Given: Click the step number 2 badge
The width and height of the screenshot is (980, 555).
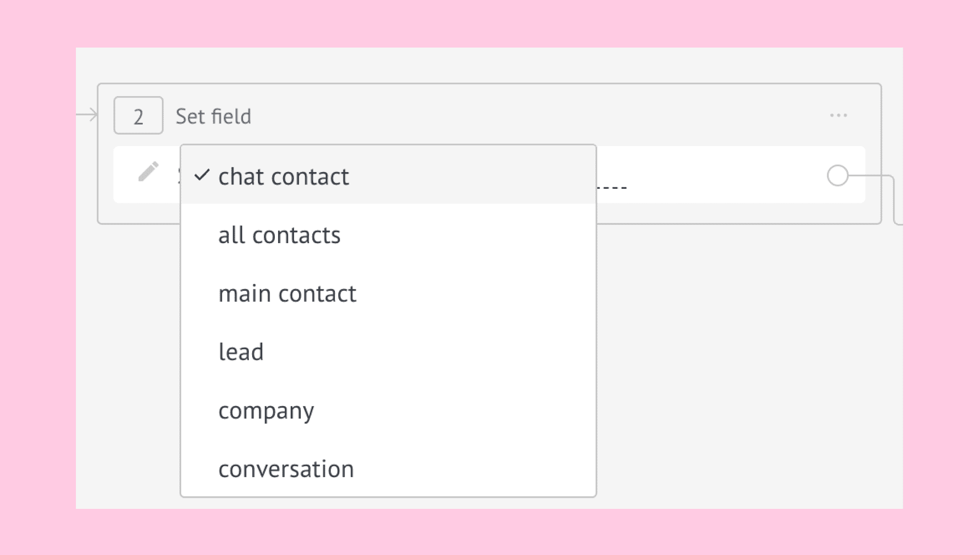Looking at the screenshot, I should coord(138,115).
